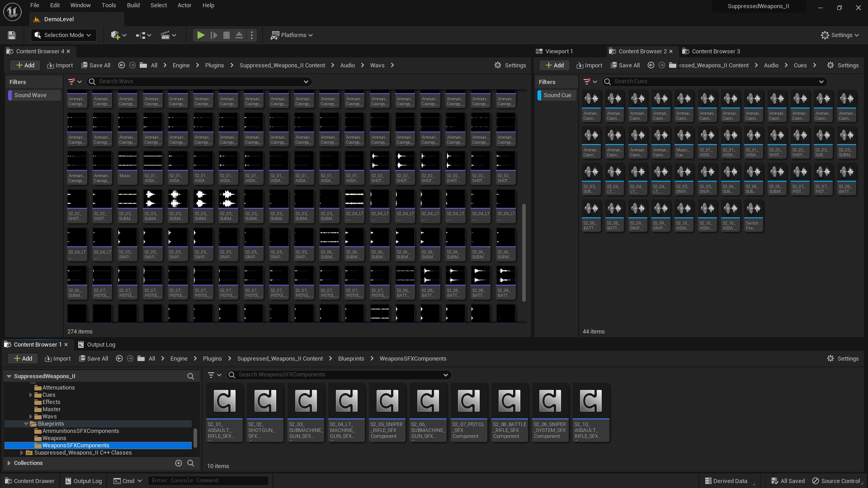Click Add in Content Browser 2
The image size is (868, 488).
click(554, 65)
